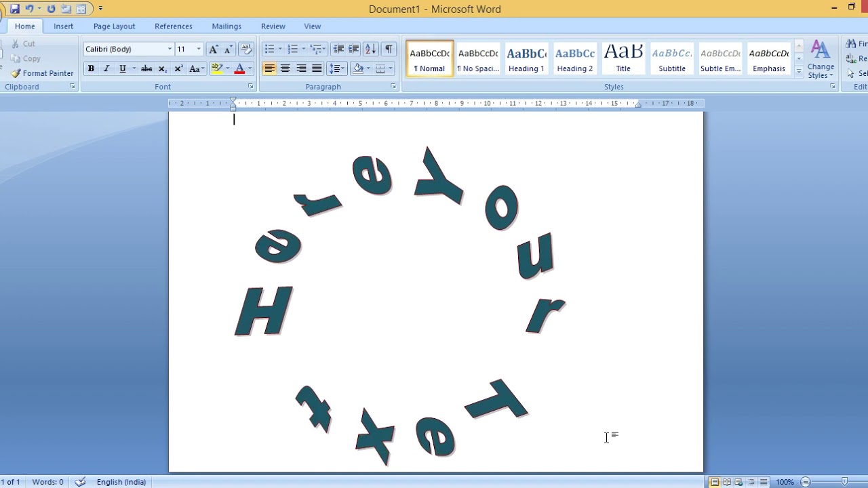Apply the Title style
868x488 pixels.
(x=623, y=59)
